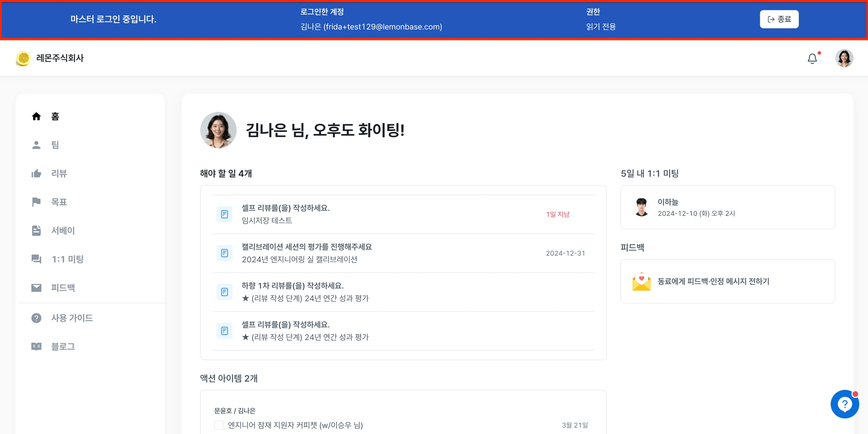
Task: Open the 이하늘 1:1 meeting card
Action: (x=727, y=207)
